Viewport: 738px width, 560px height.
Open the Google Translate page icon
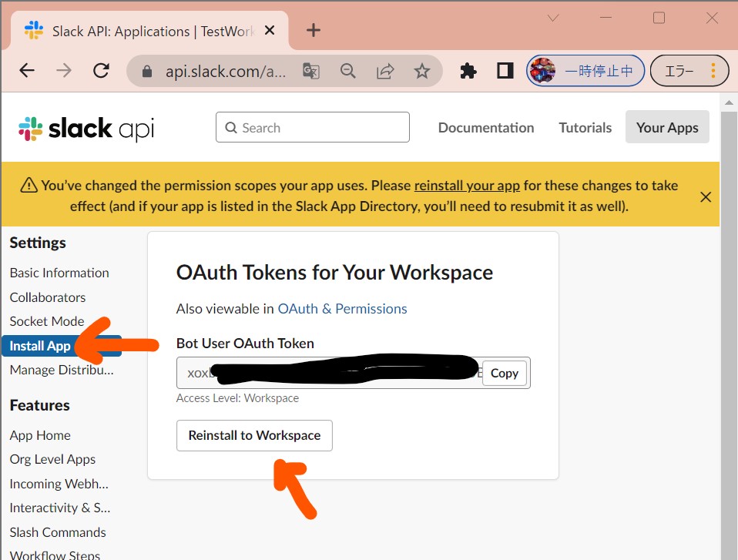[x=310, y=71]
